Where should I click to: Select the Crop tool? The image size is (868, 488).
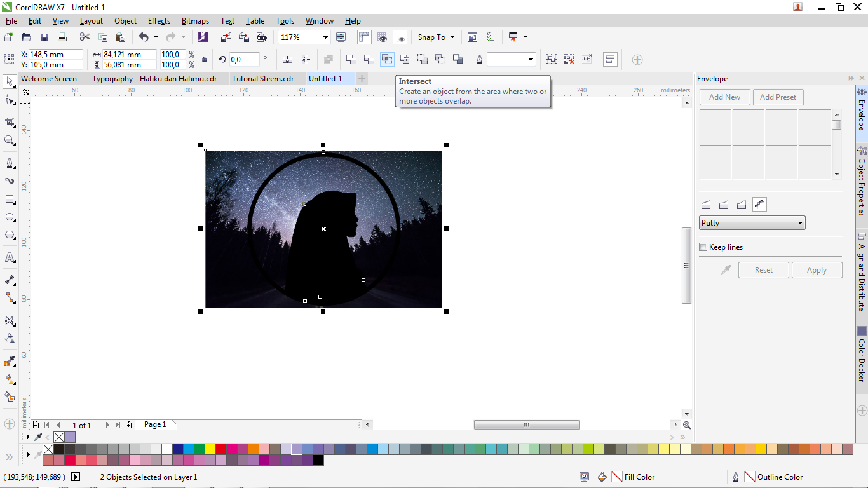(x=10, y=122)
